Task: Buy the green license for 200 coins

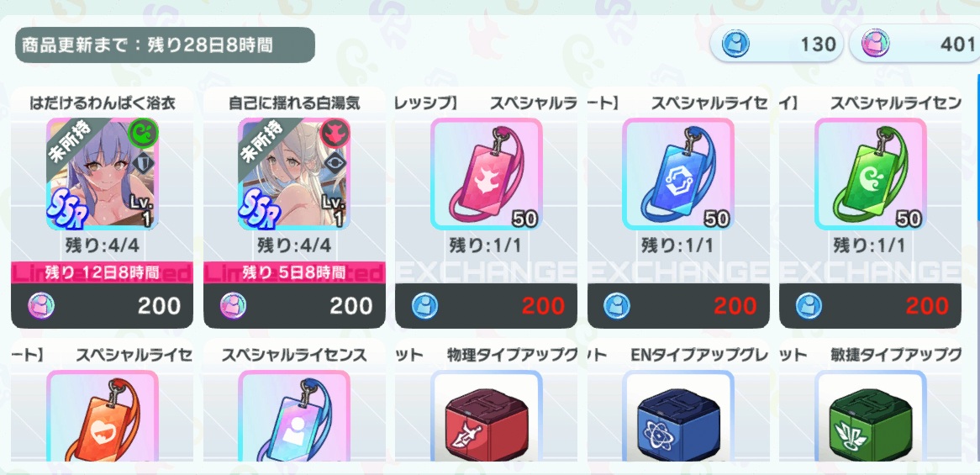Action: [870, 306]
